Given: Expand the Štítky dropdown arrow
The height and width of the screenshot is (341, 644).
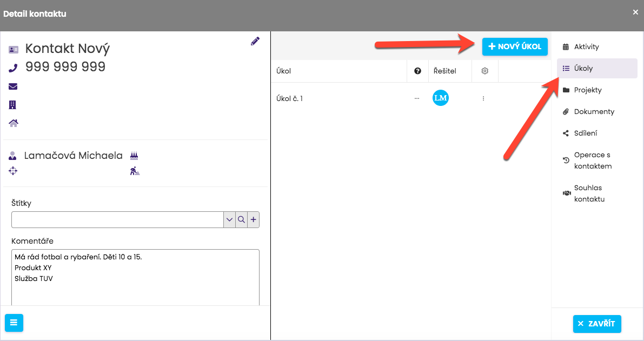Looking at the screenshot, I should click(230, 219).
